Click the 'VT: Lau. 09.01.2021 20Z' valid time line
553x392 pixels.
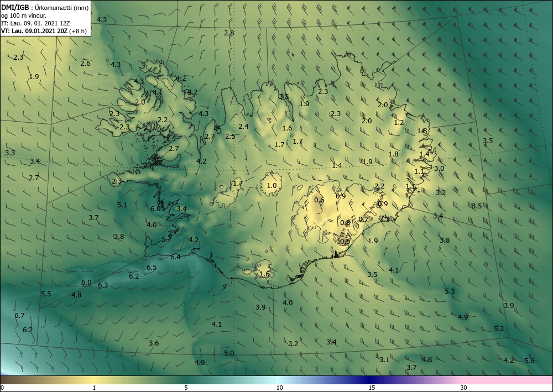click(x=34, y=30)
